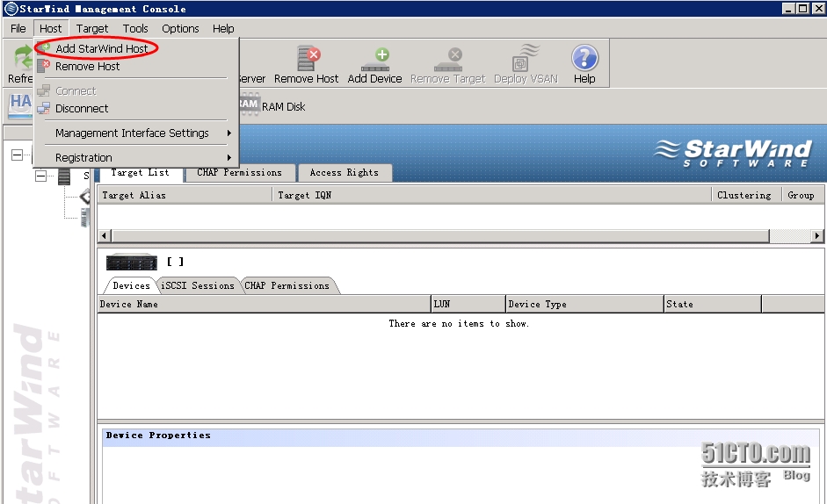Image resolution: width=827 pixels, height=504 pixels.
Task: Sort by Device Name column
Action: point(265,304)
